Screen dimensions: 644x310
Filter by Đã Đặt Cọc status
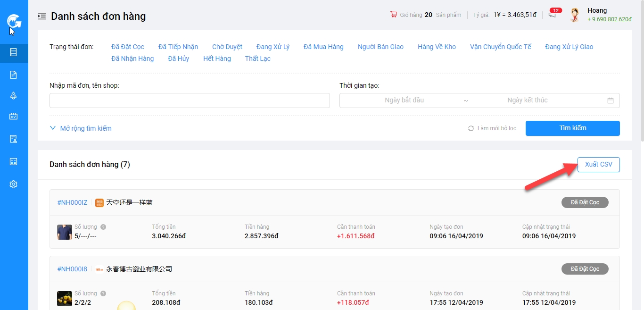128,47
